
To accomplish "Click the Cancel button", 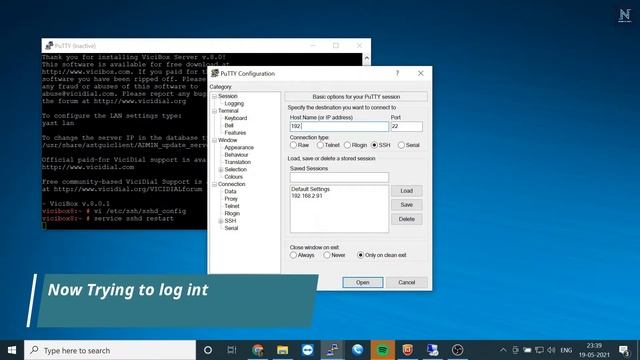I will pyautogui.click(x=407, y=282).
